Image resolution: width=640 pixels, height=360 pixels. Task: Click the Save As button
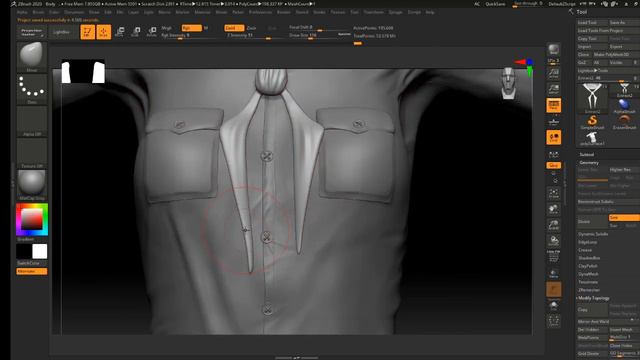pyautogui.click(x=624, y=22)
